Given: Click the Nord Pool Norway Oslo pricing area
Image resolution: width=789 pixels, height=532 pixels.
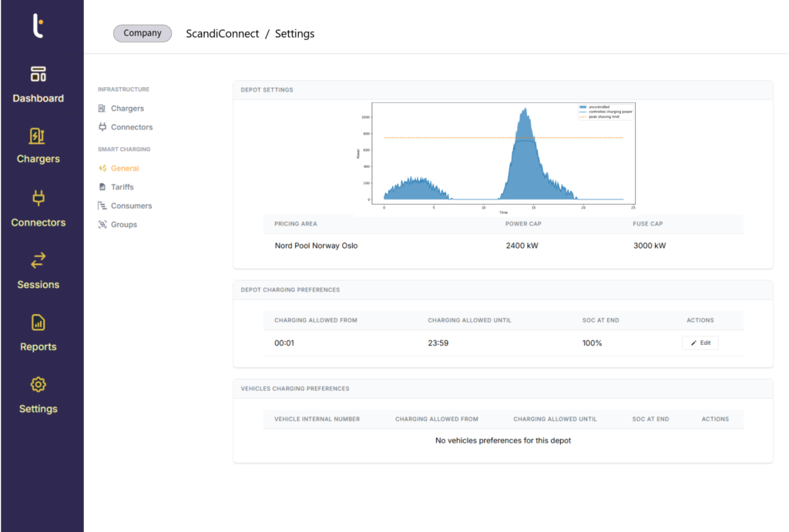Looking at the screenshot, I should (316, 246).
